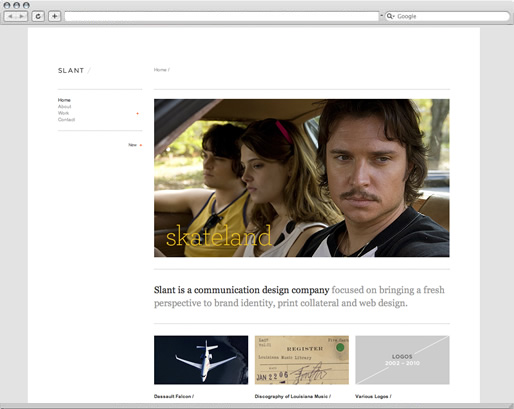This screenshot has height=409, width=514.
Task: Focus the browser address bar
Action: tap(222, 16)
